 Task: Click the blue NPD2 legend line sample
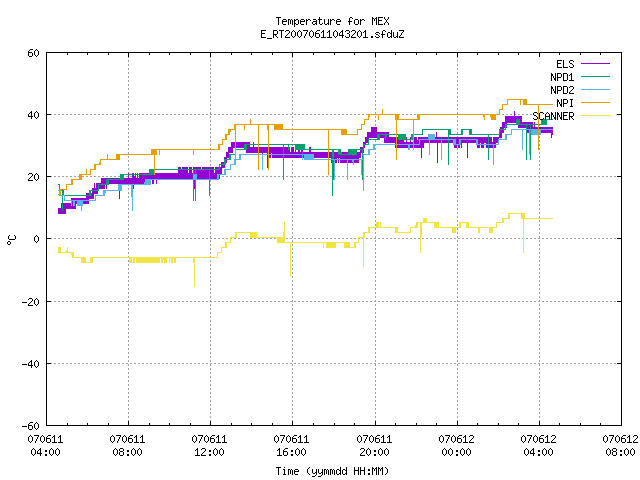click(596, 89)
